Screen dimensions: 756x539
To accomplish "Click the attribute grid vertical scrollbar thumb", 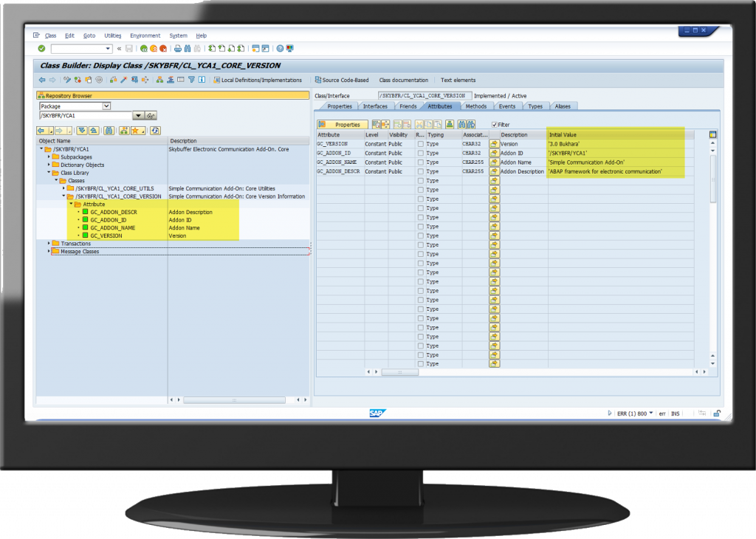I will pos(712,179).
